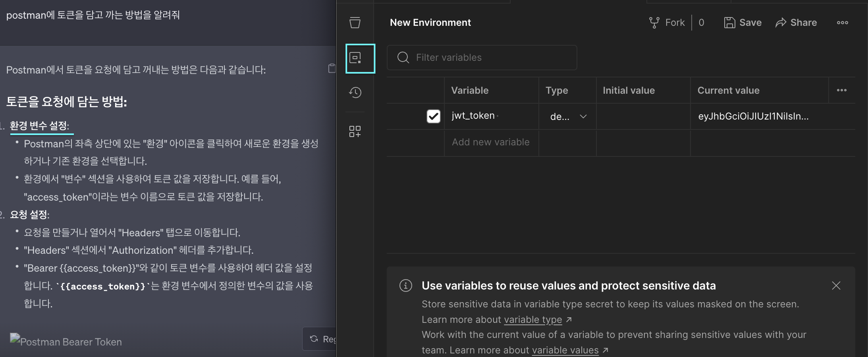Click the Initial value column header
Screen dimensions: 868x357
tap(629, 91)
